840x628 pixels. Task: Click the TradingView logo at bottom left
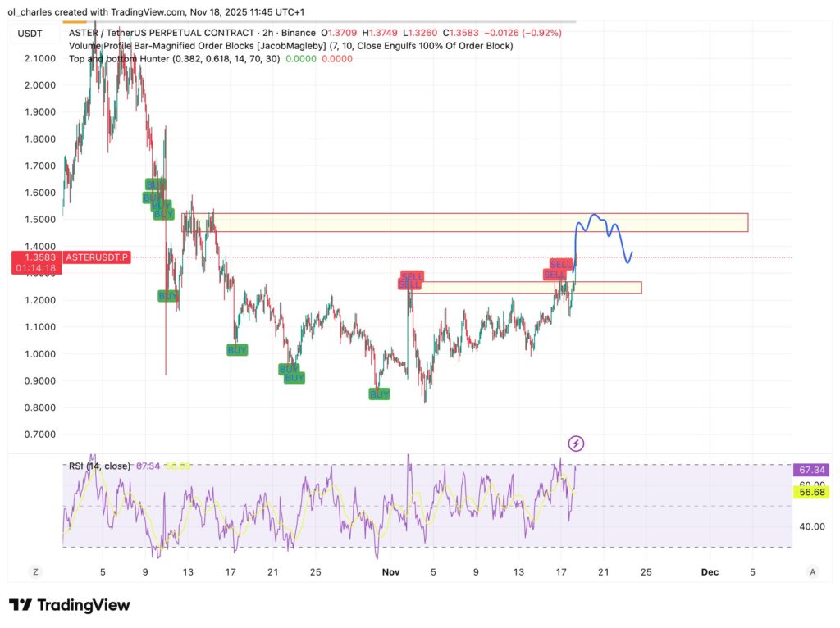pos(70,604)
